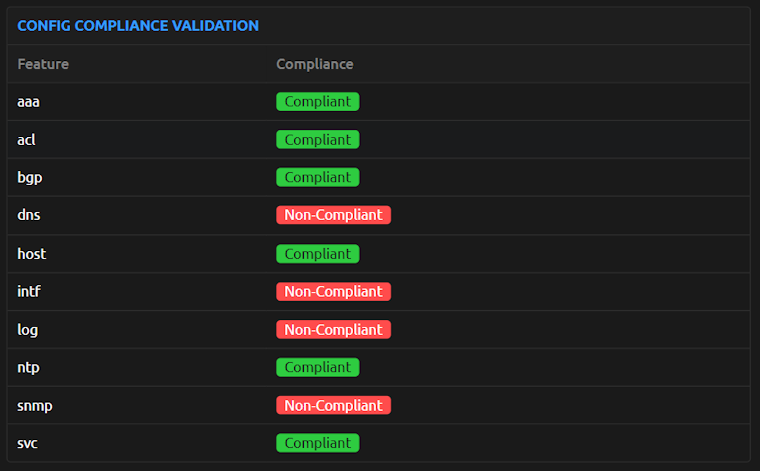The width and height of the screenshot is (760, 471).
Task: Select the acl feature name
Action: 26,140
